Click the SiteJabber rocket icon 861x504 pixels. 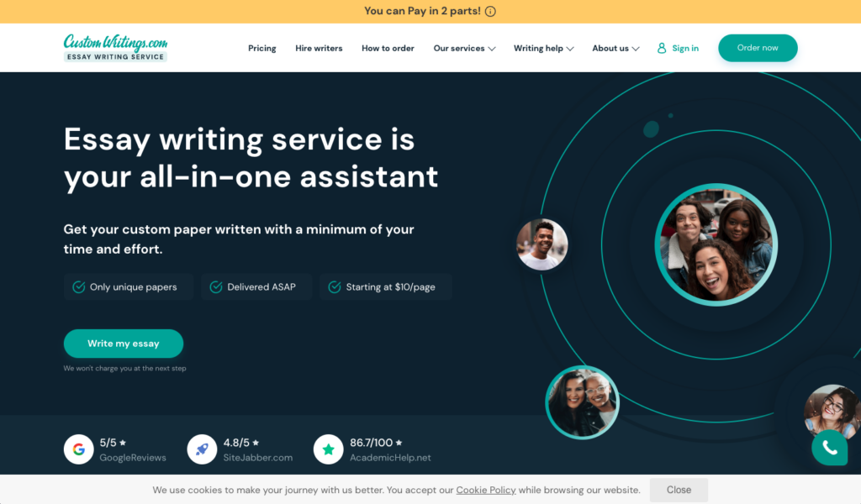pyautogui.click(x=202, y=449)
